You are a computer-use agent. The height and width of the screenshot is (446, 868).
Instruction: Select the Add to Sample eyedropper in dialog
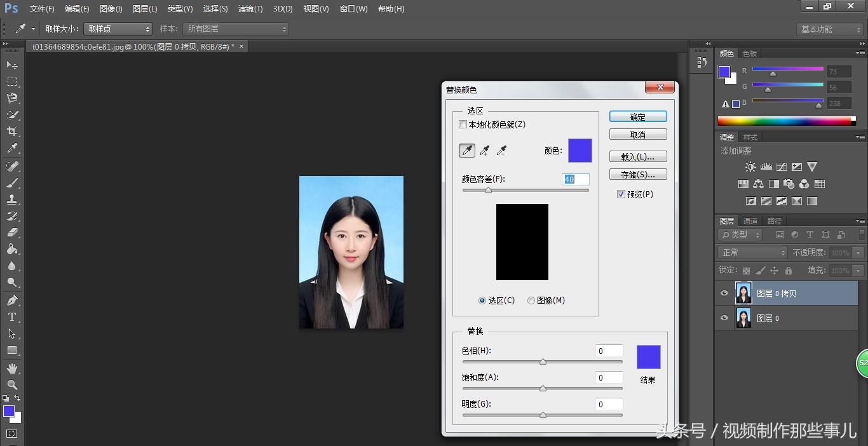484,151
